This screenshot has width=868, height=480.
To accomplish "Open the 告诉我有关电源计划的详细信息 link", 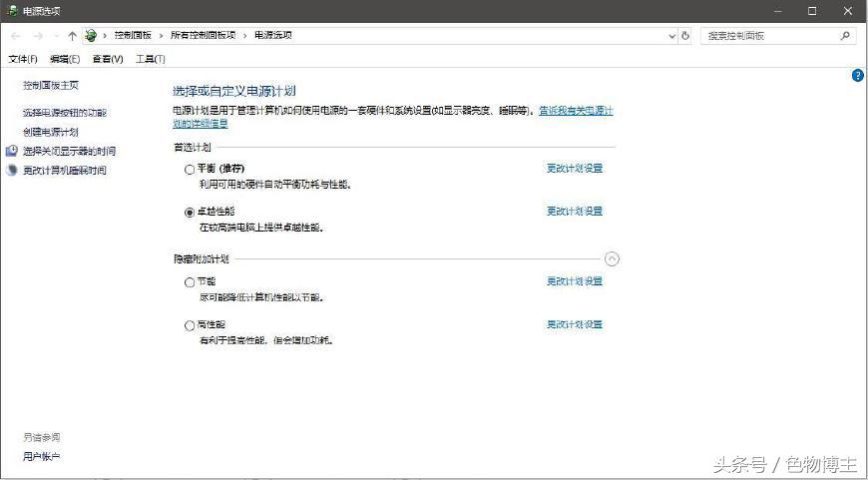I will (x=577, y=111).
